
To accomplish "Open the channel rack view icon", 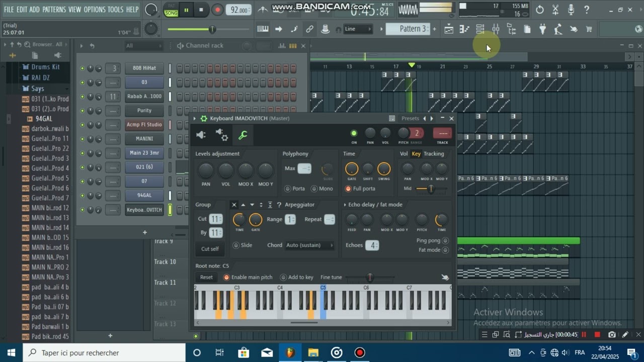I will [x=480, y=29].
